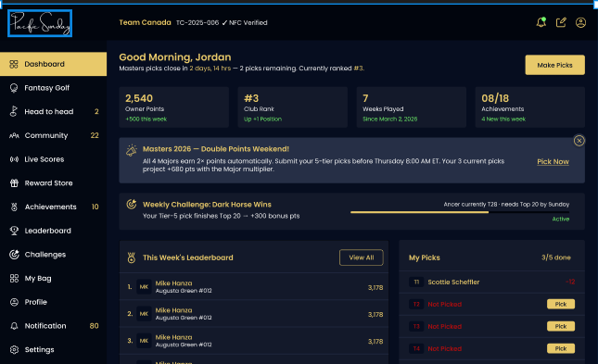Click the T2 tier badge
Screen dimensions: 598x364
tap(416, 304)
